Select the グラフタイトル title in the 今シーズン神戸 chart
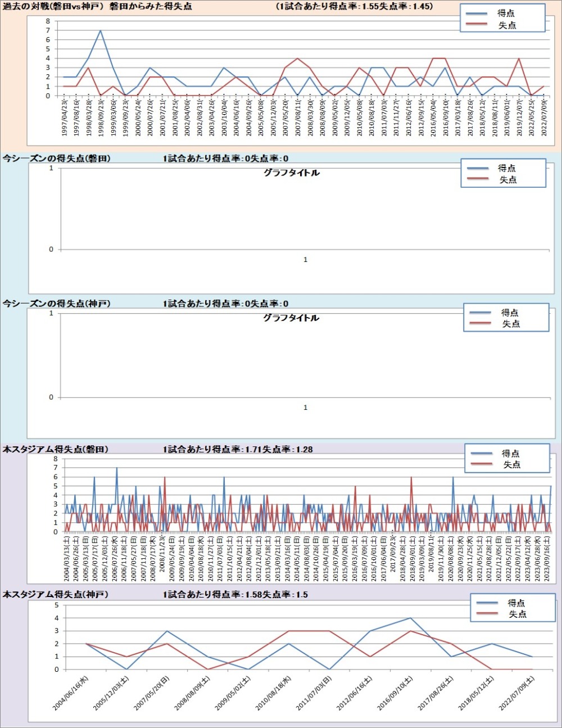This screenshot has height=728, width=562. point(291,318)
